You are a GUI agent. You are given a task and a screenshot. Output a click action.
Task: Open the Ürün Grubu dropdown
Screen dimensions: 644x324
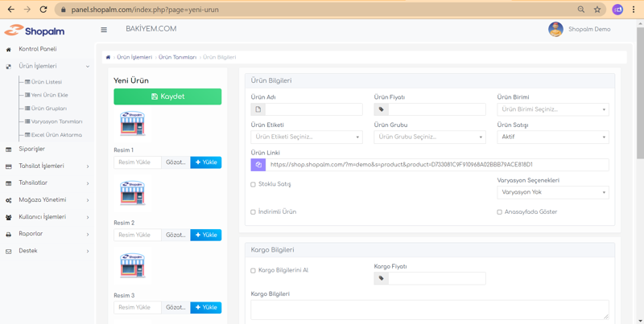pos(429,137)
